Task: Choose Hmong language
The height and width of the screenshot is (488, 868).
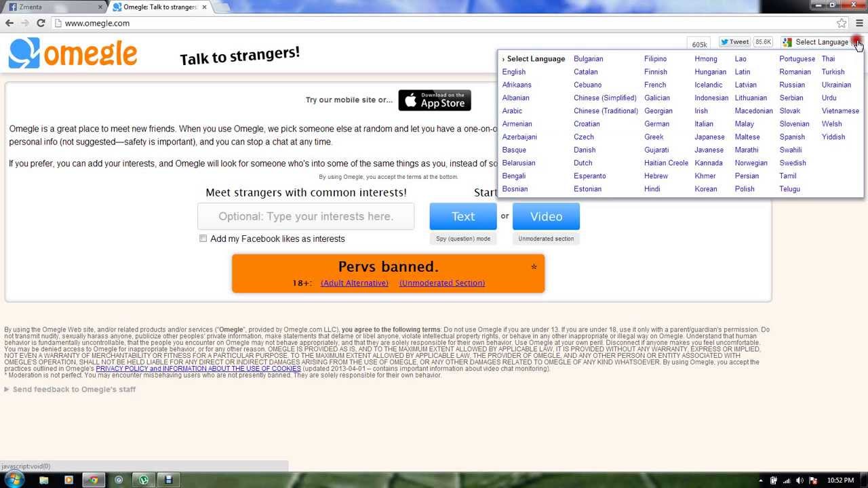Action: click(x=705, y=59)
